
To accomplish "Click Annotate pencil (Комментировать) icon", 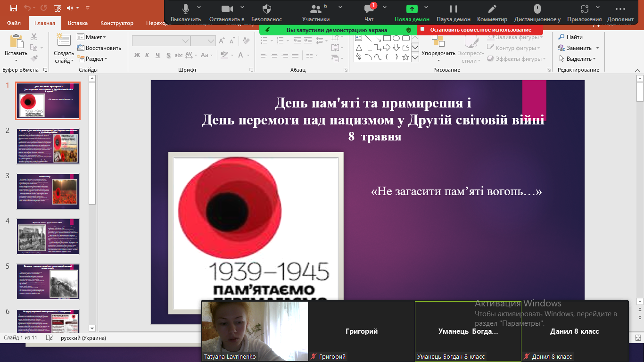I will click(x=492, y=9).
